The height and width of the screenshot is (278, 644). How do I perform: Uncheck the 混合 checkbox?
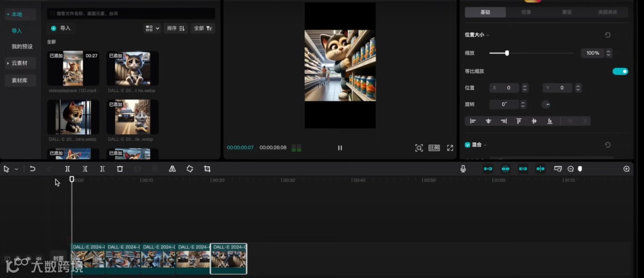pyautogui.click(x=467, y=145)
